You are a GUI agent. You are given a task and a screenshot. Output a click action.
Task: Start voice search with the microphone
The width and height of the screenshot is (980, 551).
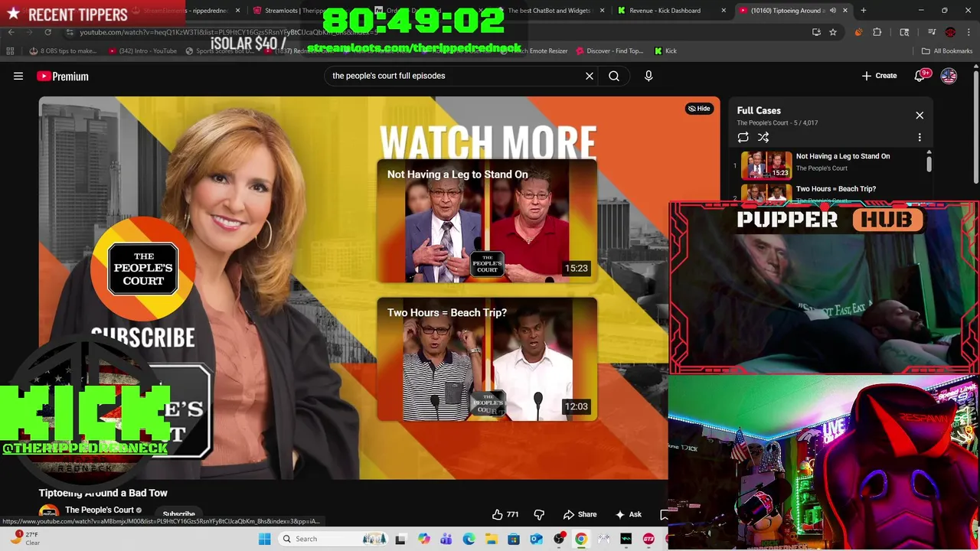pyautogui.click(x=648, y=76)
